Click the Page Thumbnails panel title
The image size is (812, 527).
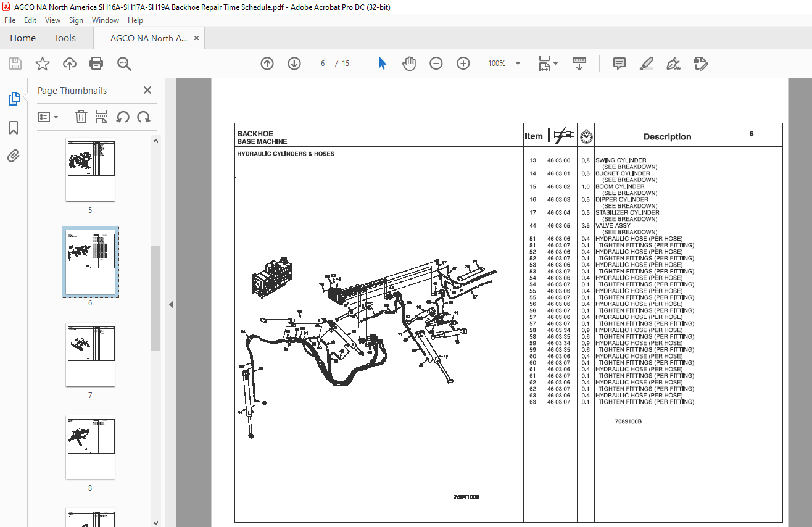coord(72,90)
